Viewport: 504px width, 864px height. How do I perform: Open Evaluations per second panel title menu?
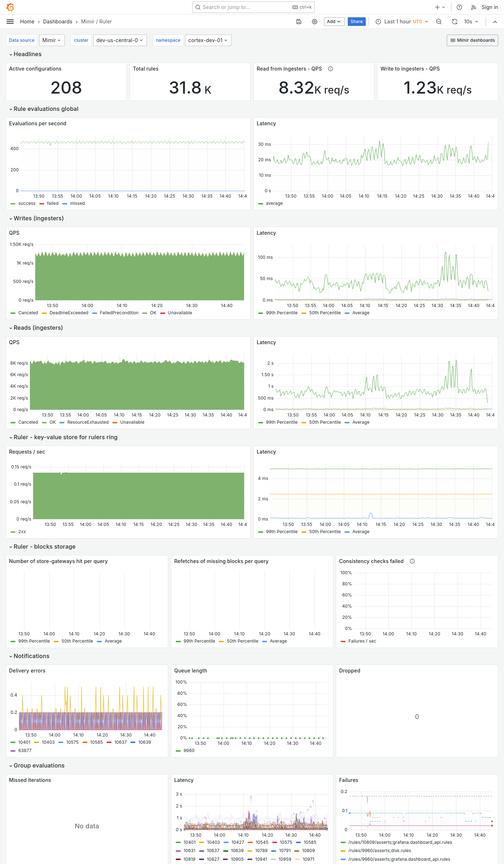[38, 123]
